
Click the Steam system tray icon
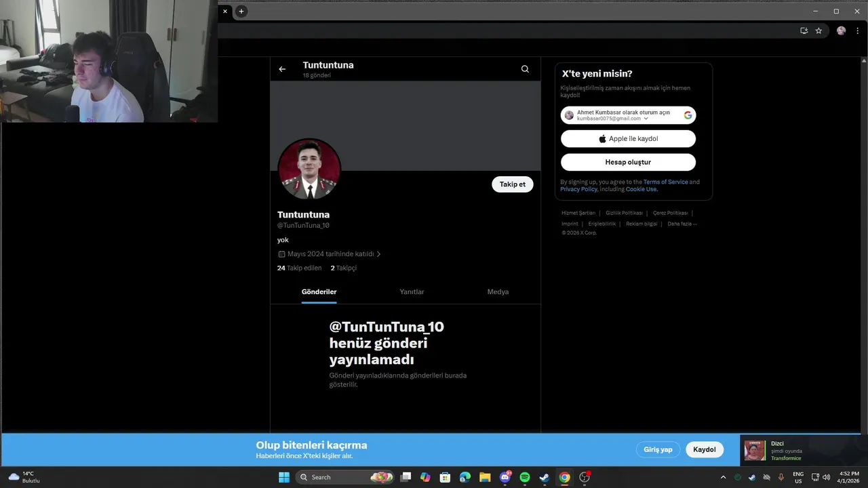tap(752, 477)
